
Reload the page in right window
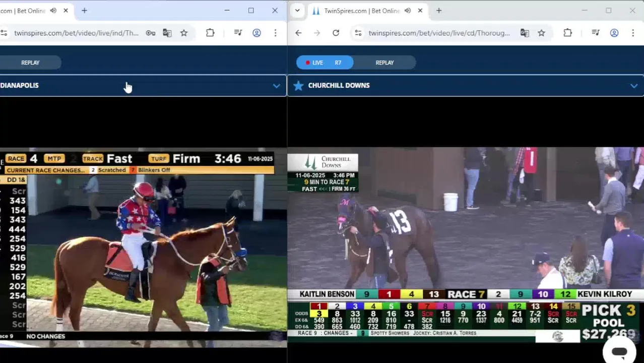[x=336, y=33]
